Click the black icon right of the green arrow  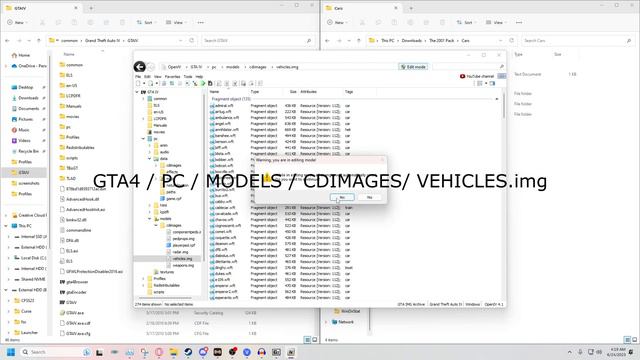tap(210, 83)
